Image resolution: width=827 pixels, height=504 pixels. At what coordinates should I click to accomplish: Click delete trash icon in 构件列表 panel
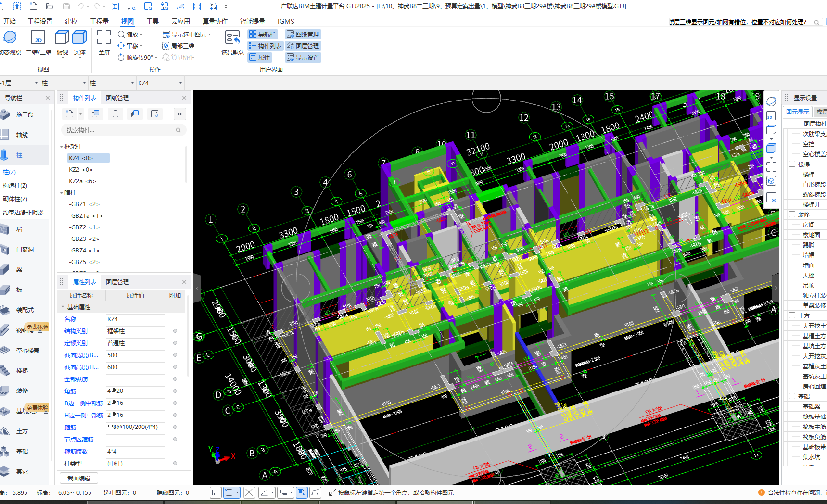point(115,114)
